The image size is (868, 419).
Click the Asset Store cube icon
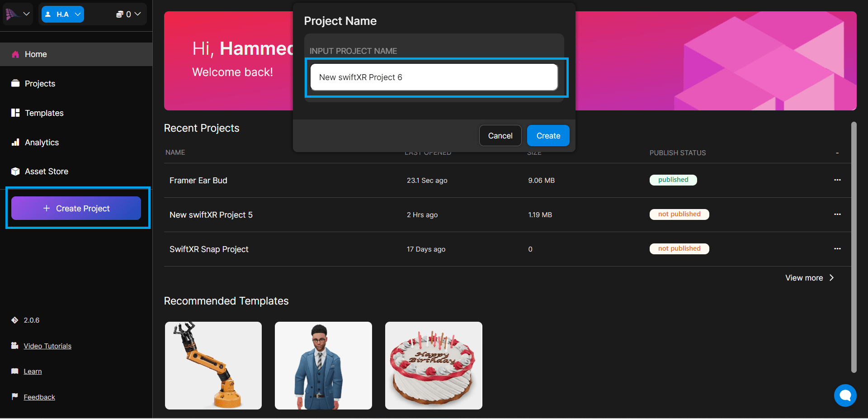point(15,171)
